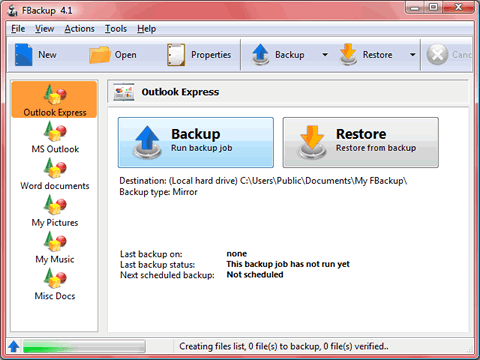Click the 'Word documents' sidebar label
480x360 pixels.
point(55,186)
